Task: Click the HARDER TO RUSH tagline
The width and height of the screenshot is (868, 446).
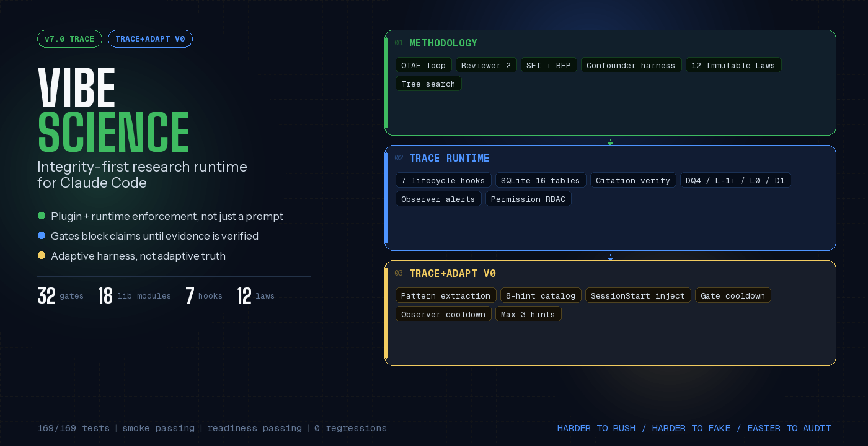Action: point(694,428)
